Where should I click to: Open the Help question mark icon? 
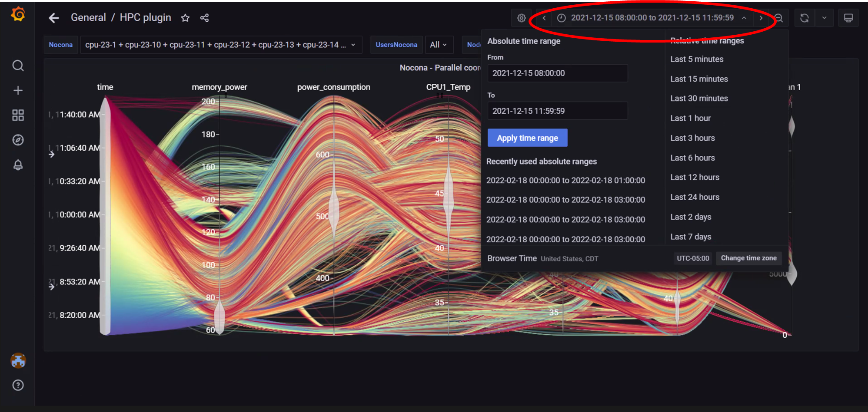(x=18, y=385)
